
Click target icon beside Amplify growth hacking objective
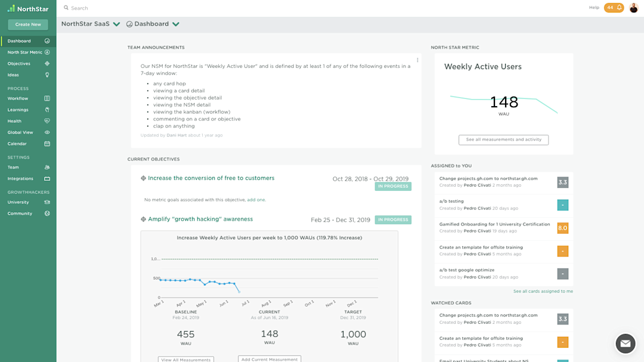pos(143,219)
